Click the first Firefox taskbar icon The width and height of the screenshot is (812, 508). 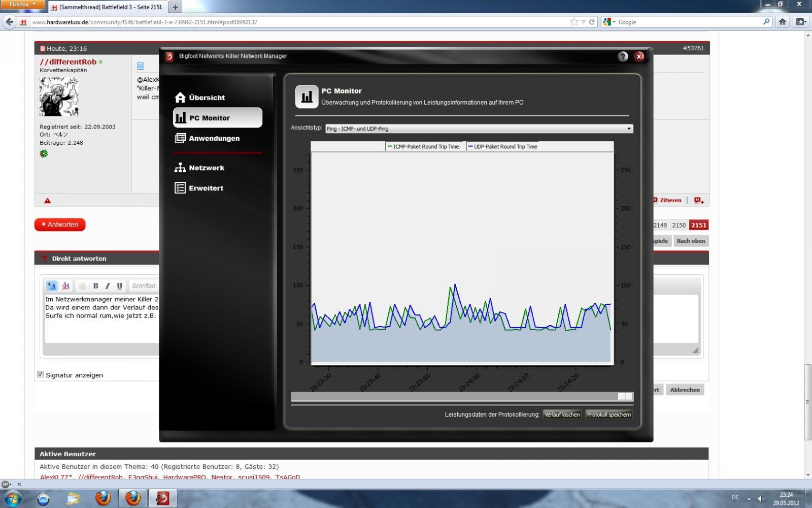[x=103, y=498]
